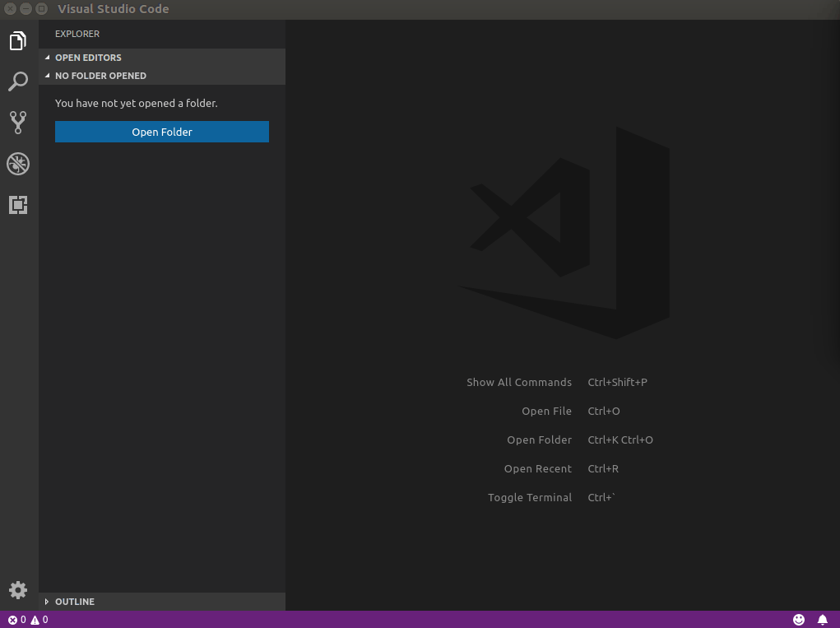The height and width of the screenshot is (628, 840).
Task: Expand the Outline section
Action: (x=74, y=602)
